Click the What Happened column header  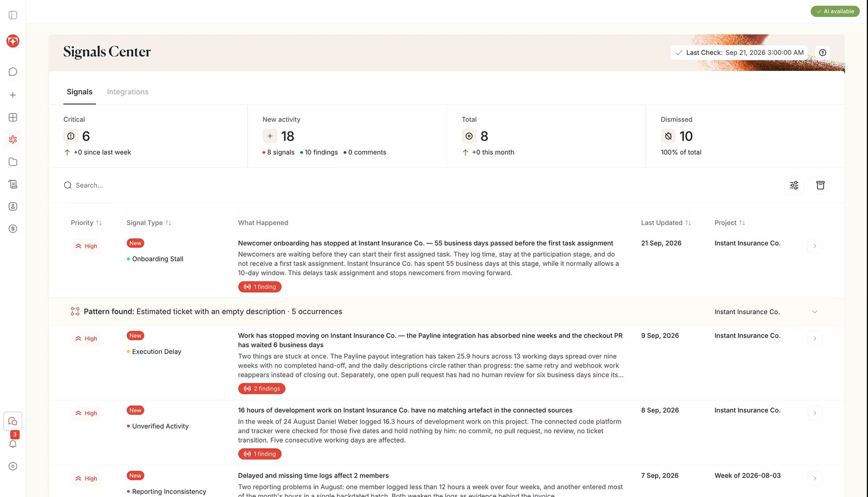coord(263,223)
